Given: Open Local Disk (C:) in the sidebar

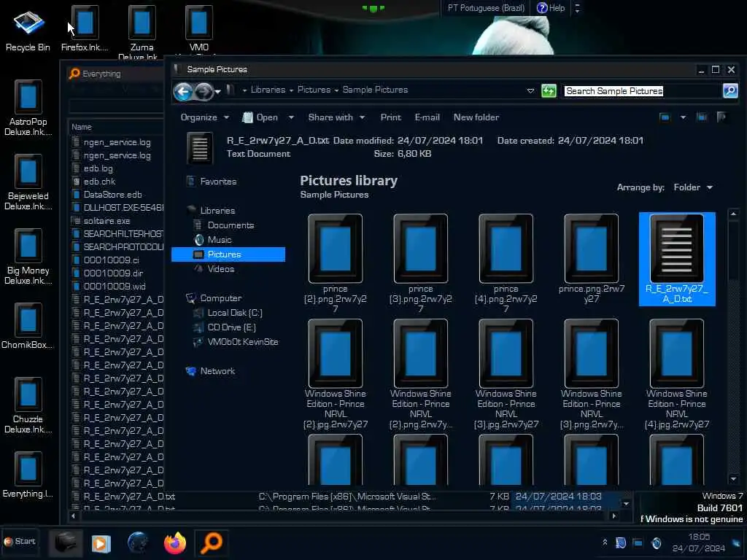Looking at the screenshot, I should (x=228, y=313).
